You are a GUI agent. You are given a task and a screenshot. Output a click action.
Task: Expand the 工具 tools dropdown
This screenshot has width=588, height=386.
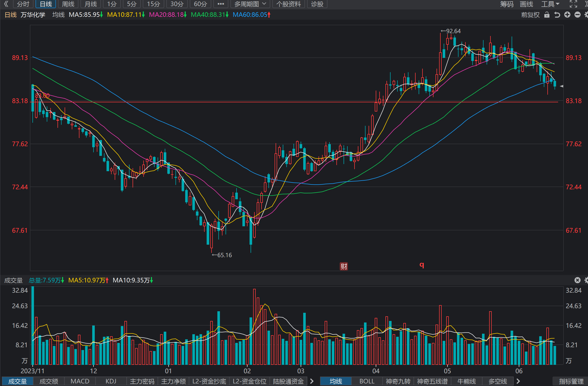pyautogui.click(x=550, y=4)
